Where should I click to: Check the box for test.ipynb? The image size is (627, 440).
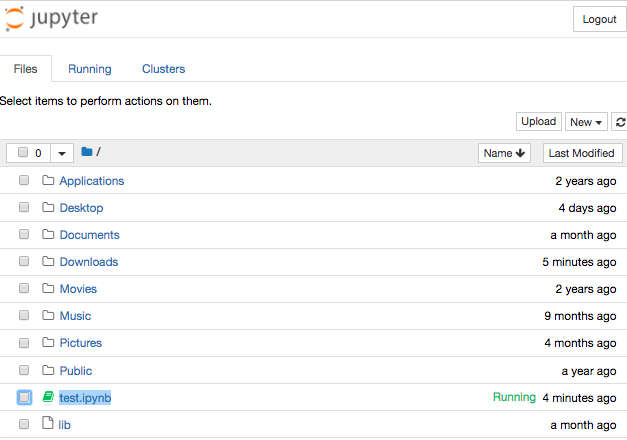tap(24, 397)
